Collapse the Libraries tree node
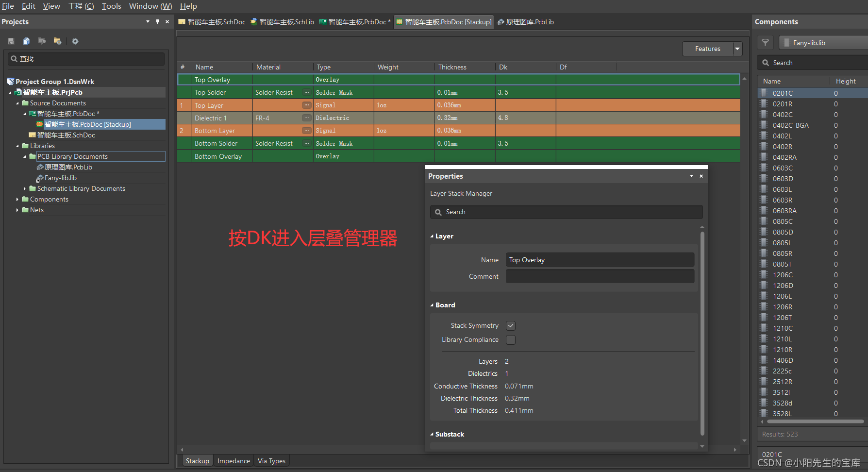Screen dimensions: 868x472 pos(17,146)
